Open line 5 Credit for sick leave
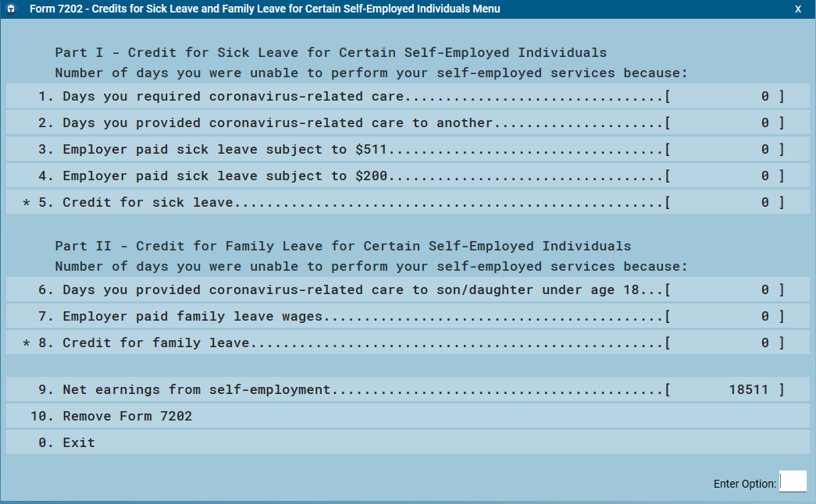The image size is (816, 504). pos(148,203)
